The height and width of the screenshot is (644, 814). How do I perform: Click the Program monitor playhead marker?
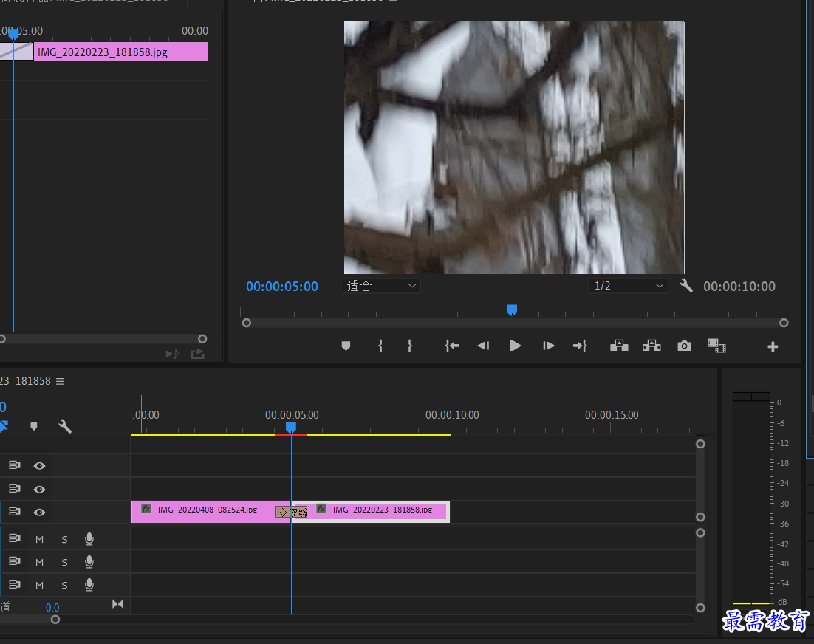[x=512, y=309]
